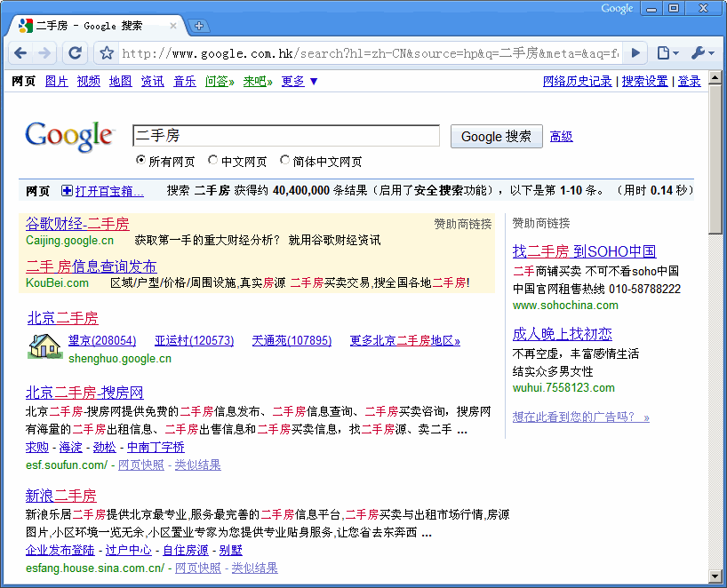Select the 简体中文网页 radio button
The height and width of the screenshot is (588, 727).
(x=284, y=160)
